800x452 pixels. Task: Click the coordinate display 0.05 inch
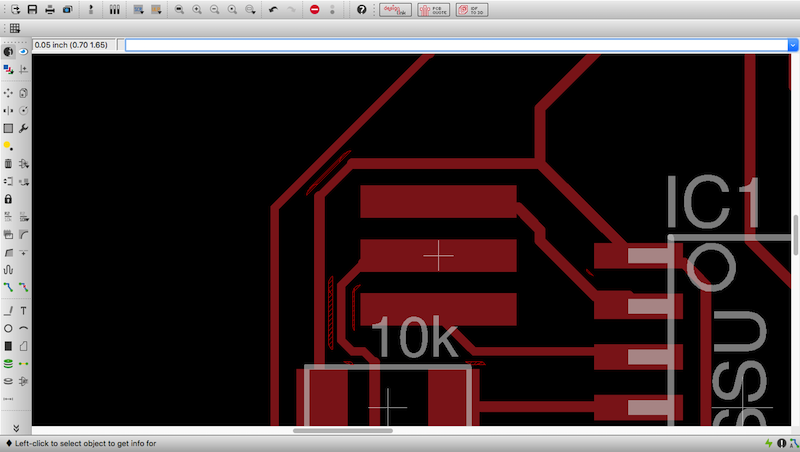tap(73, 45)
